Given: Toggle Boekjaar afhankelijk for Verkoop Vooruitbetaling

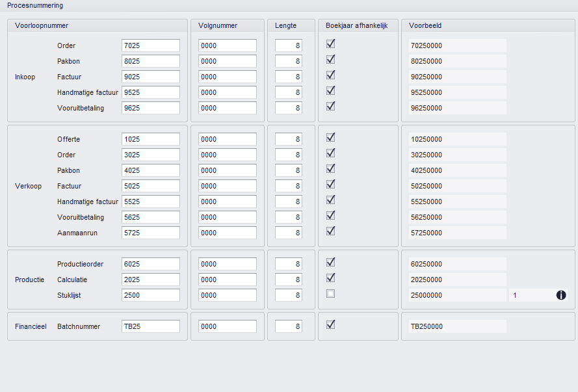Looking at the screenshot, I should [331, 216].
